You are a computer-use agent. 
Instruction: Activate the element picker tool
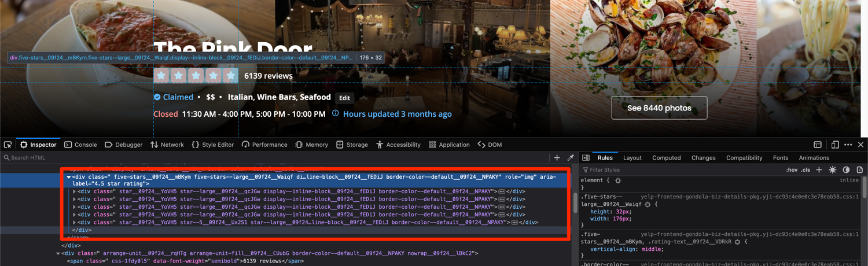pos(8,145)
